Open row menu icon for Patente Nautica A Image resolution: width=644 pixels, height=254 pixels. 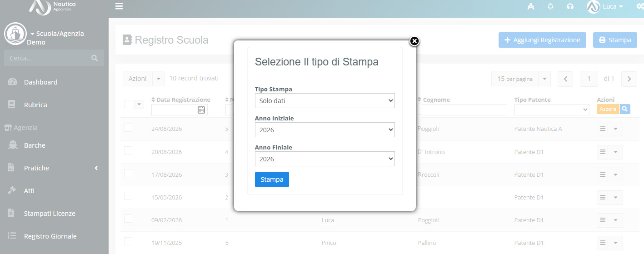coord(603,129)
